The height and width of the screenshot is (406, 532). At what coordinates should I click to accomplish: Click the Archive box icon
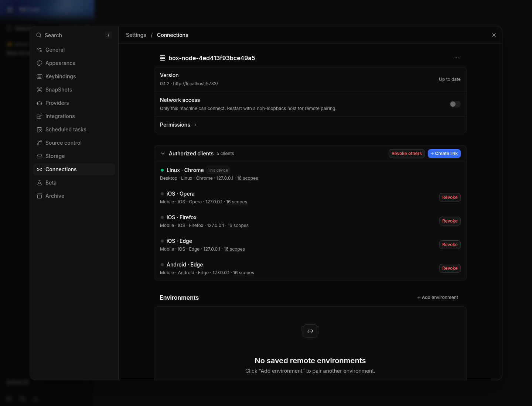coord(40,196)
